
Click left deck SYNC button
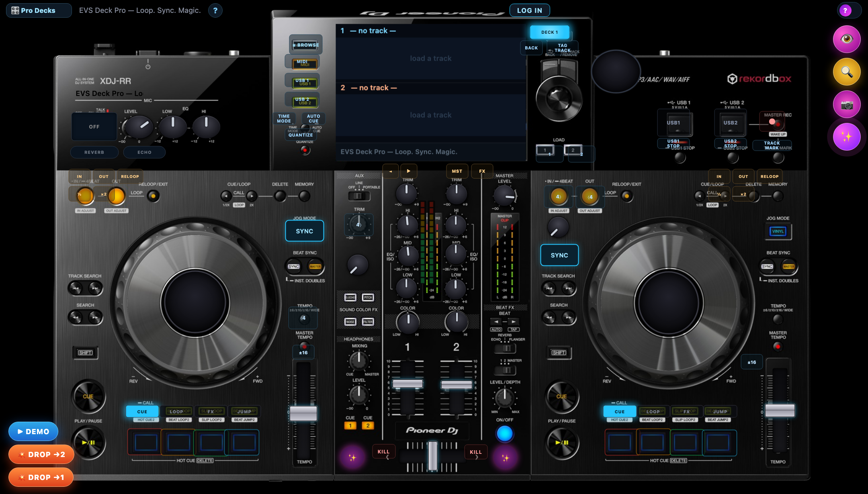click(x=305, y=231)
